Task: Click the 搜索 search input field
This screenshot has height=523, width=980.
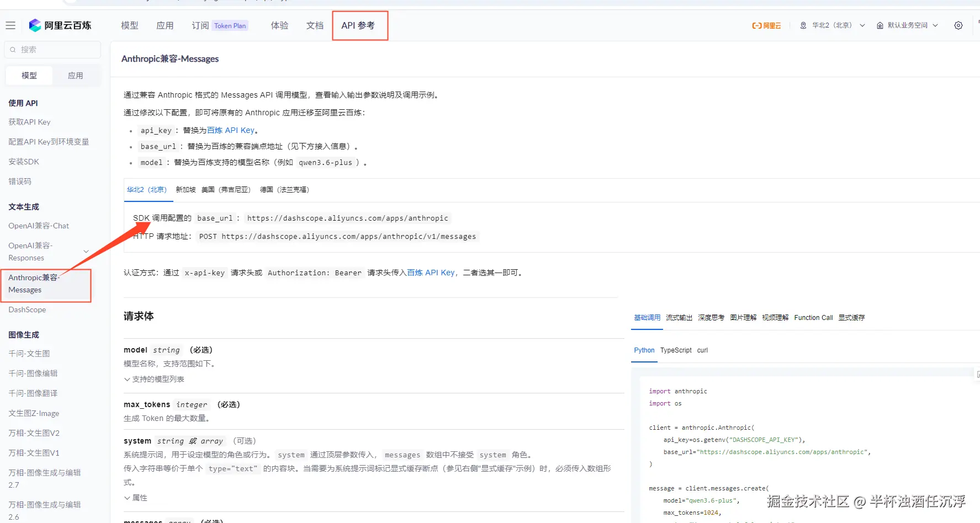Action: tap(52, 50)
